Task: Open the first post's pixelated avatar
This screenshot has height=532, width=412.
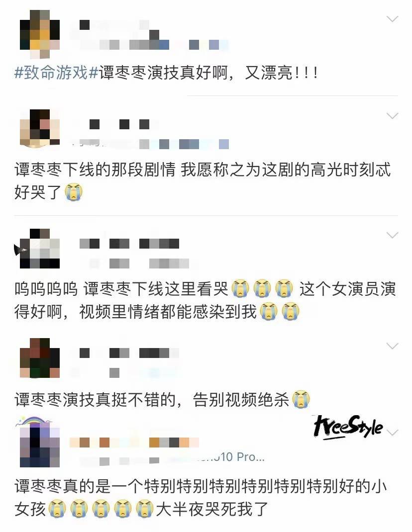Action: click(40, 35)
